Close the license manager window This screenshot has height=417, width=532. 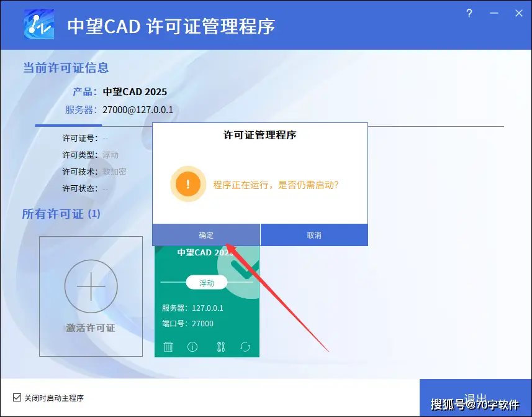(519, 14)
